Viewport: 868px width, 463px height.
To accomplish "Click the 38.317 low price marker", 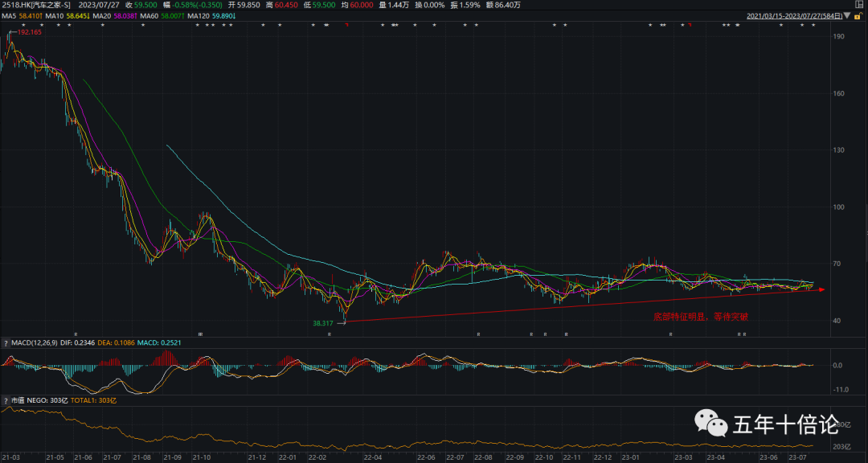I will click(x=323, y=322).
